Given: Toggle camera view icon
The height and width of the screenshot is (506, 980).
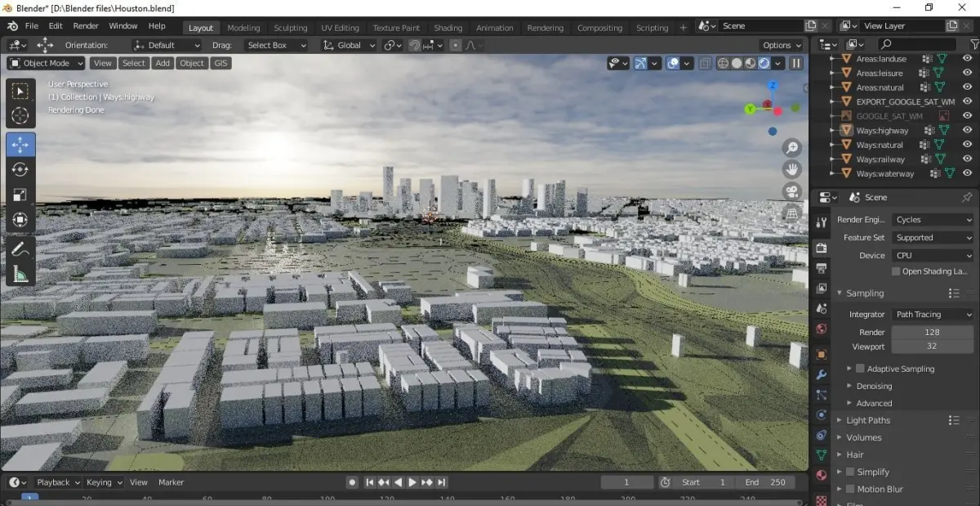Looking at the screenshot, I should coord(791,191).
